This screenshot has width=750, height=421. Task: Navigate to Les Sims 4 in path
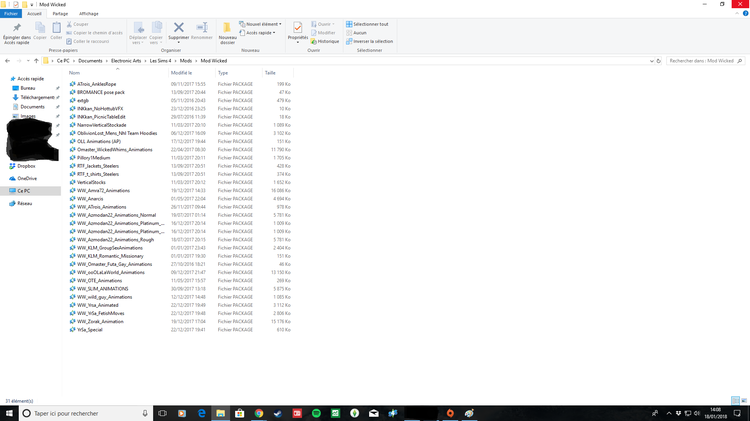(x=160, y=61)
